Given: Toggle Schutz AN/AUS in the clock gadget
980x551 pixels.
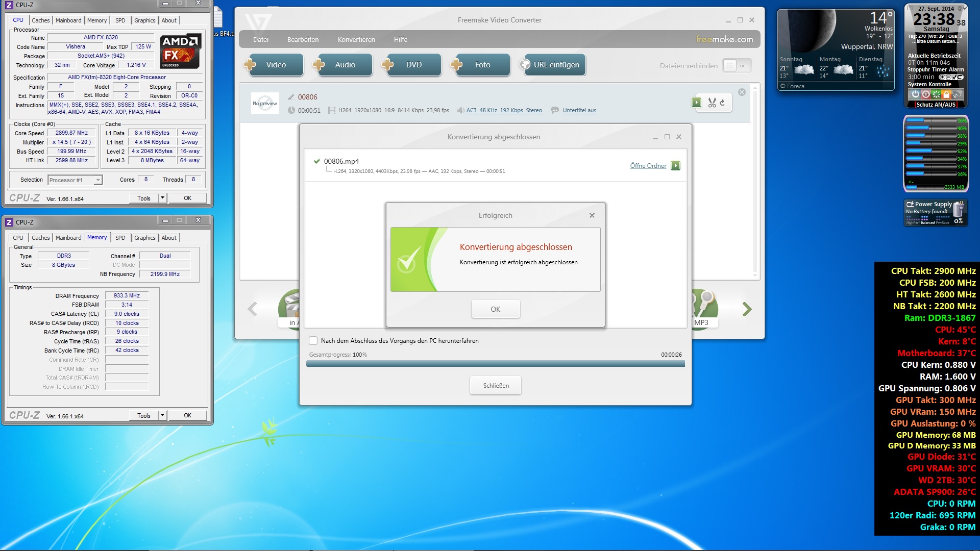Looking at the screenshot, I should coord(935,105).
